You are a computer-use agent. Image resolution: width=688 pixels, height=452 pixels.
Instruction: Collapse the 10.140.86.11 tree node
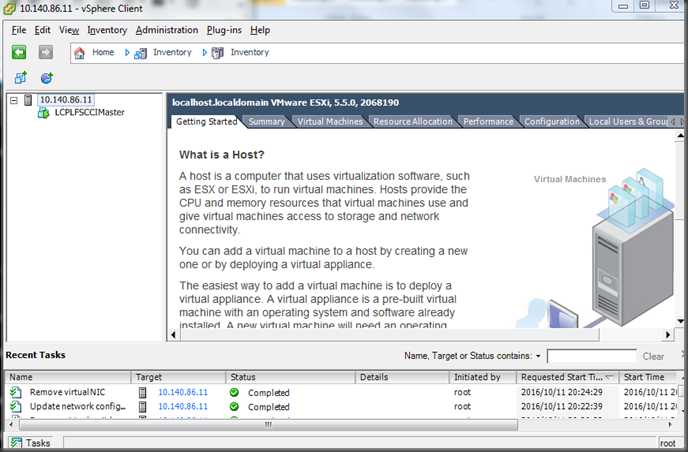(x=14, y=100)
